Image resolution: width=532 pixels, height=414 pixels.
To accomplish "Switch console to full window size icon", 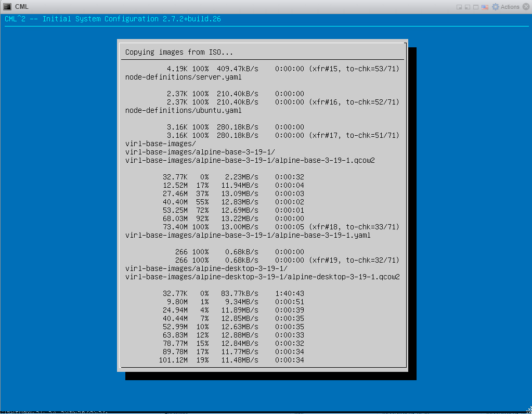I will tap(476, 7).
